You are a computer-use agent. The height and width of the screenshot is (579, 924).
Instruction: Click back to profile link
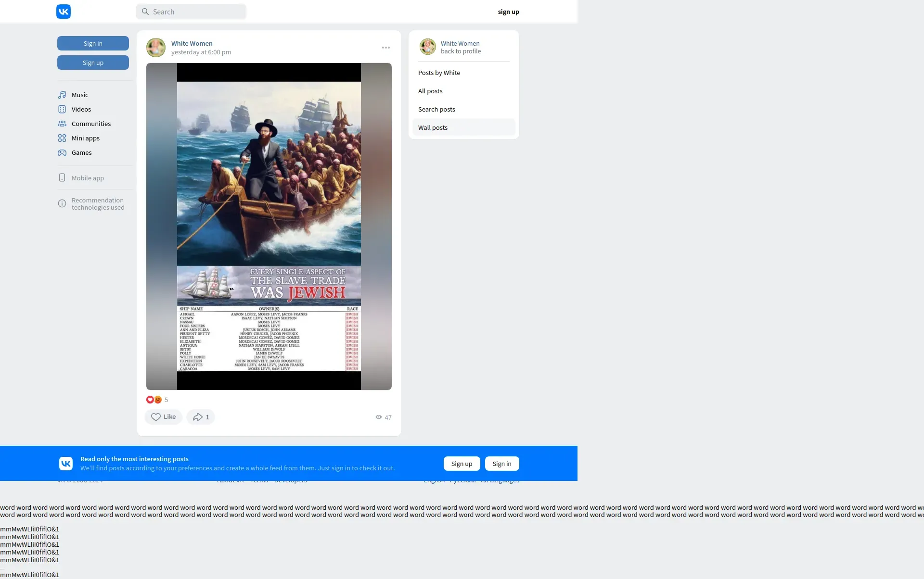(x=461, y=51)
